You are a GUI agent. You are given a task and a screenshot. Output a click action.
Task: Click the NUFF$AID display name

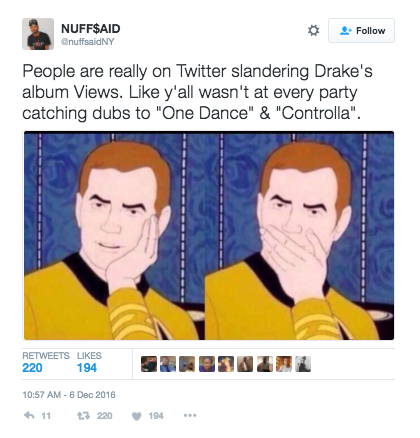pyautogui.click(x=91, y=29)
